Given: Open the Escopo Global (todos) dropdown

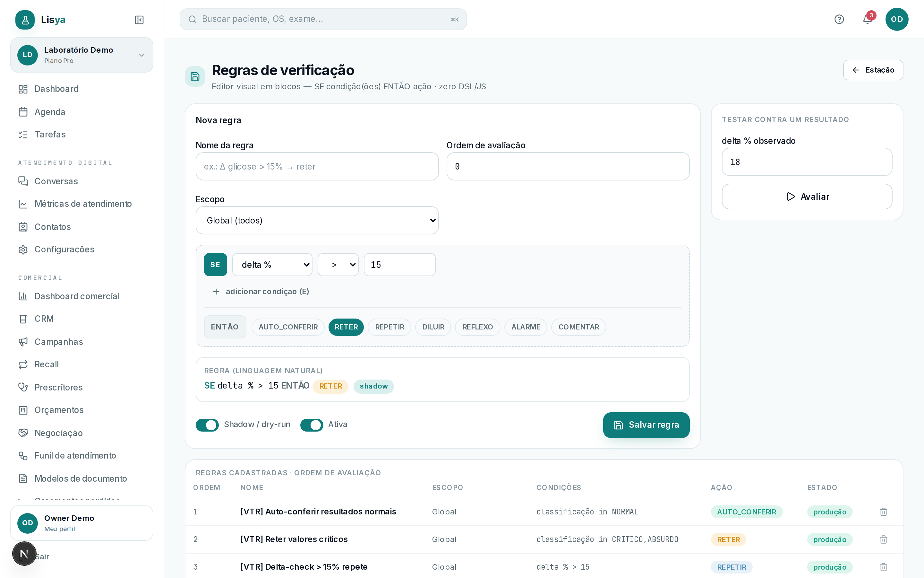Looking at the screenshot, I should pyautogui.click(x=317, y=220).
